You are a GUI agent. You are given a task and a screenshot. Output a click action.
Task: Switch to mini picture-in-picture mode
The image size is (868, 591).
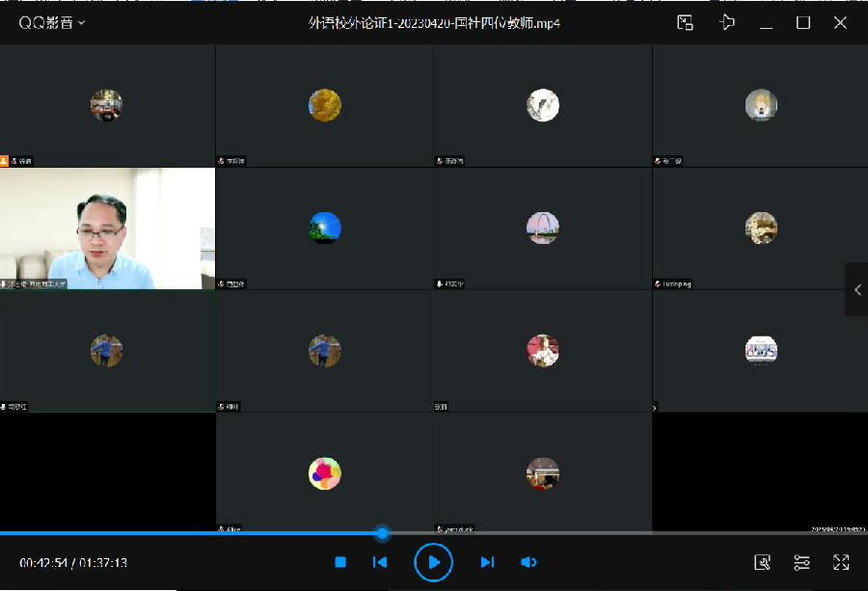685,22
